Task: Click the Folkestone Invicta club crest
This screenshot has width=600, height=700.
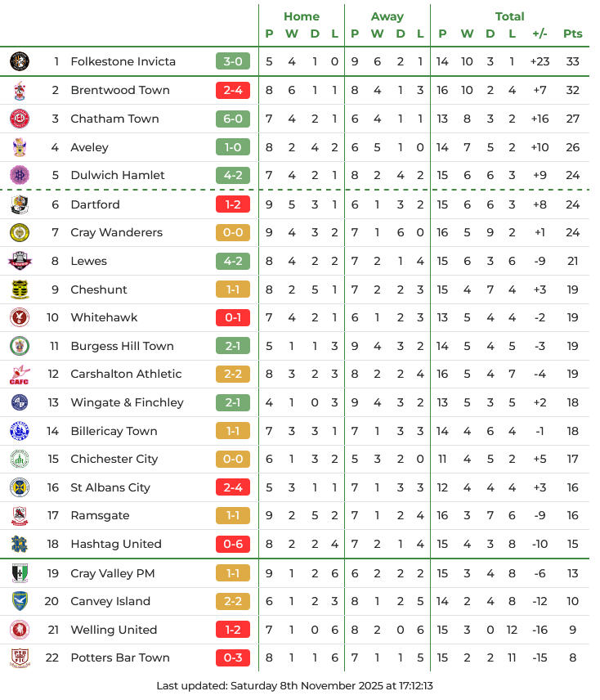Action: pos(20,61)
